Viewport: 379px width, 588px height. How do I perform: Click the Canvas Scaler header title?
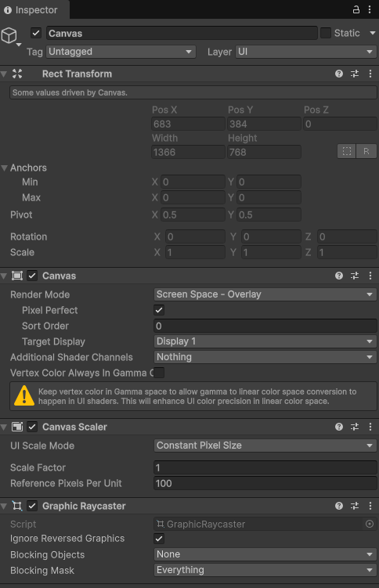click(x=74, y=427)
